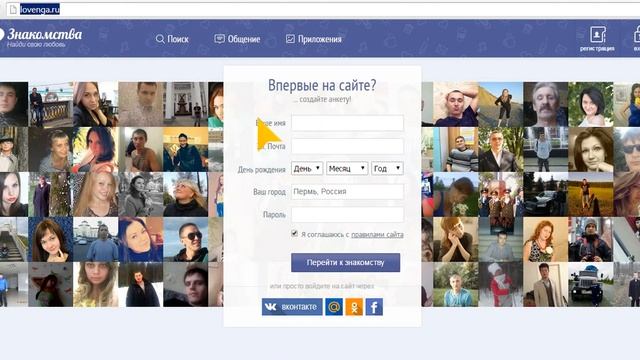
Task: Open photo of person in Santa costume
Action: pyautogui.click(x=500, y=284)
